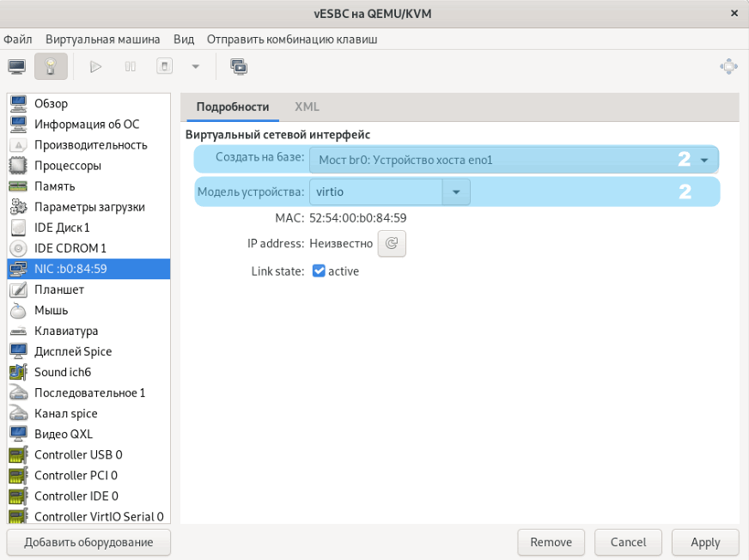Click the Процессоры chip icon
749x560 pixels.
pyautogui.click(x=18, y=165)
